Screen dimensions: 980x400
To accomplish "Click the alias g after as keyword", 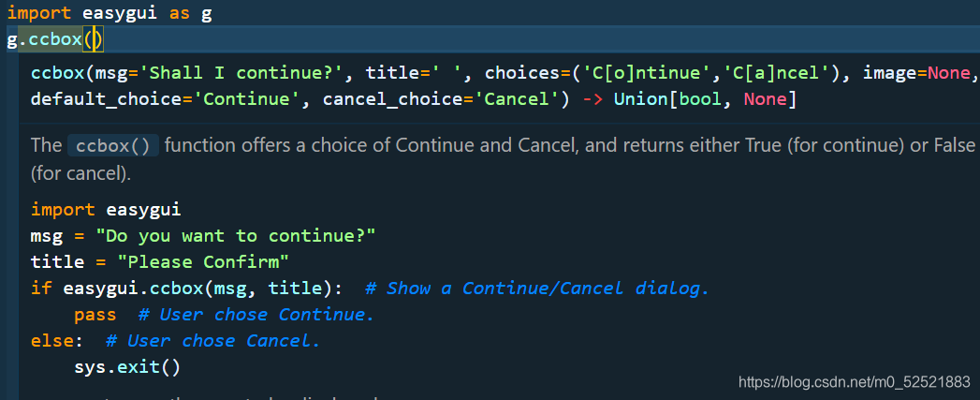I will pos(206,14).
